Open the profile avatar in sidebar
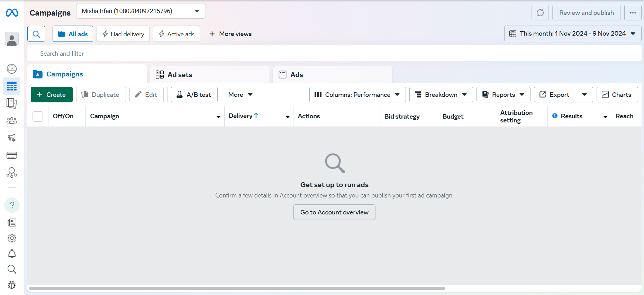Image resolution: width=644 pixels, height=295 pixels. [x=12, y=39]
